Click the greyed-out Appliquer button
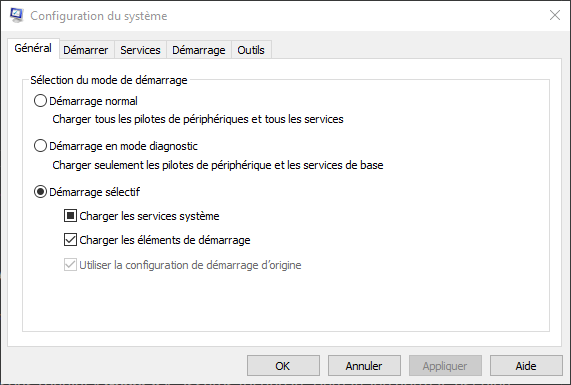The height and width of the screenshot is (385, 571). (445, 366)
